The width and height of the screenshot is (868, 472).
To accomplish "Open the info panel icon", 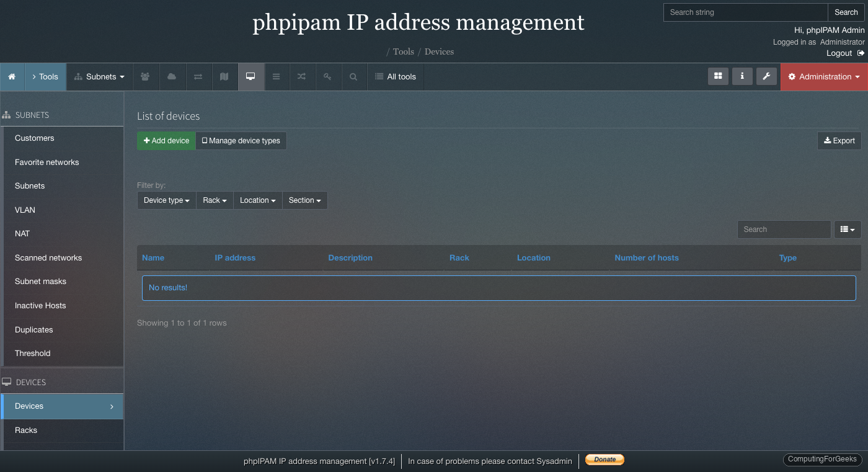I will click(x=742, y=76).
